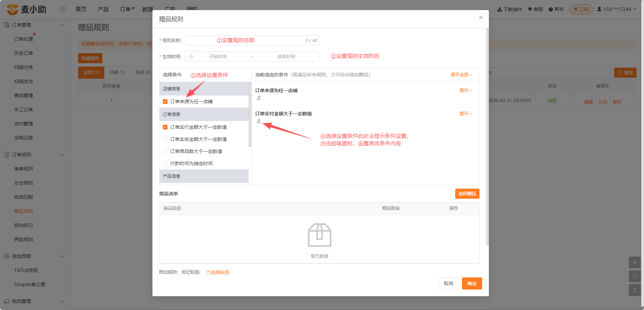Open TikTok预报 in sidebar

(x=26, y=270)
